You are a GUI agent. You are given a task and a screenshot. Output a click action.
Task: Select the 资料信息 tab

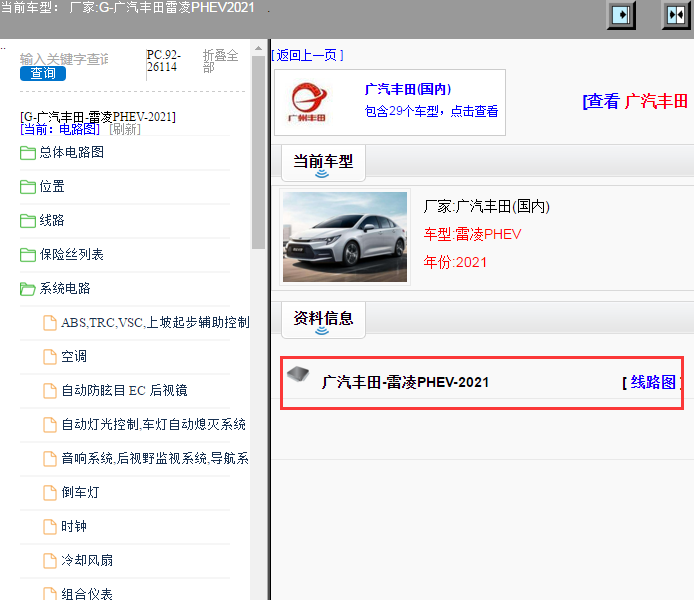[x=323, y=319]
